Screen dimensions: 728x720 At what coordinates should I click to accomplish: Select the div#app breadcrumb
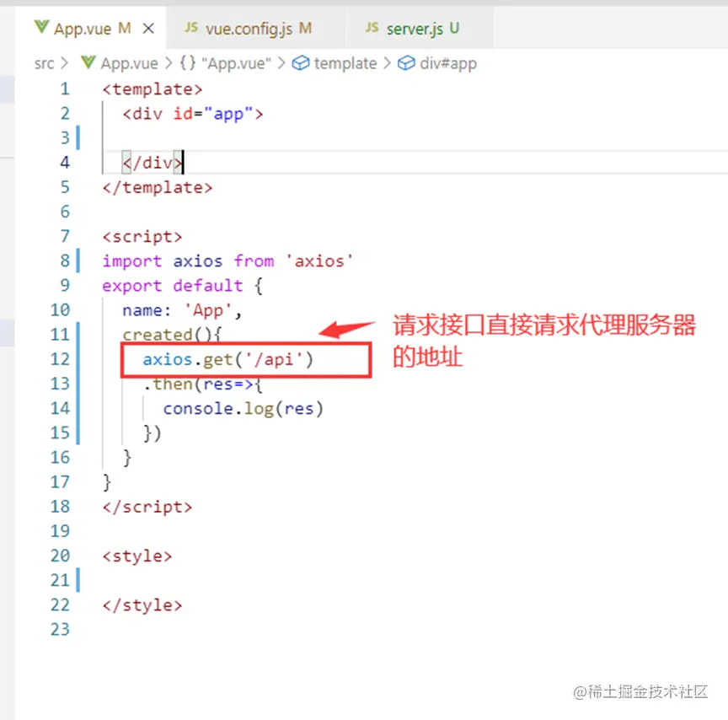[448, 63]
